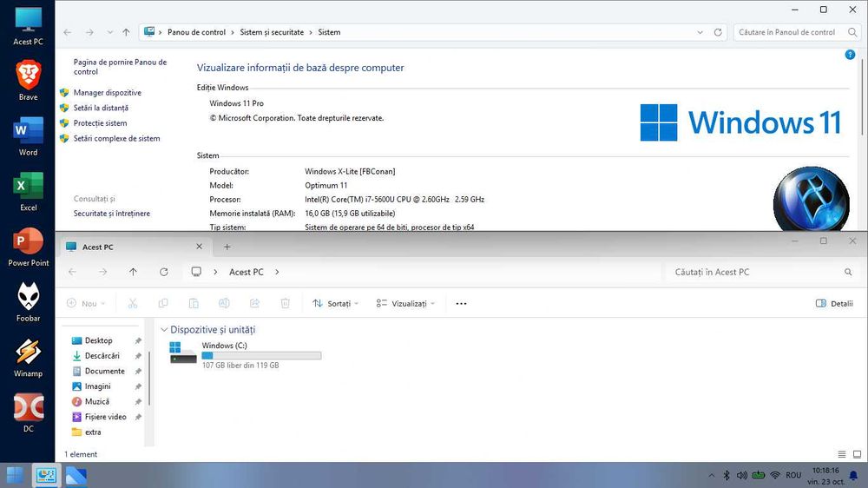Launch Brave browser from desktop

pyautogui.click(x=29, y=81)
